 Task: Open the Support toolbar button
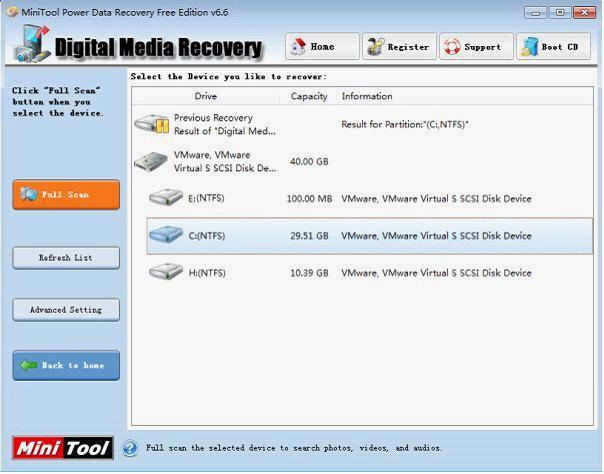[476, 47]
